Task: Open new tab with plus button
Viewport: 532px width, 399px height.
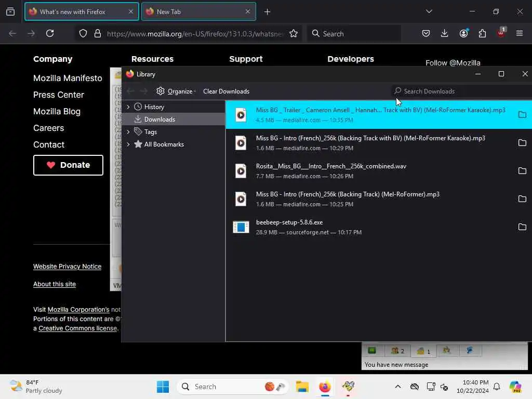Action: point(268,12)
